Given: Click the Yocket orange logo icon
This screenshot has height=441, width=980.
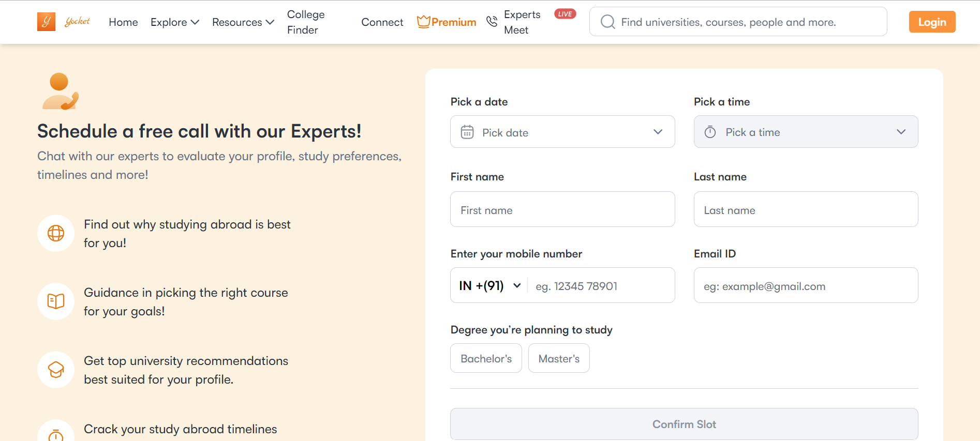Looking at the screenshot, I should 46,22.
